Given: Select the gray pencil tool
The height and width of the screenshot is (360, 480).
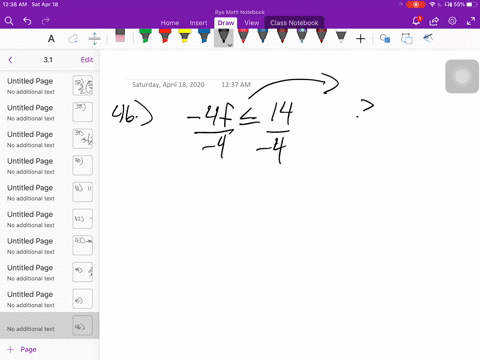Looking at the screenshot, I should pos(341,37).
